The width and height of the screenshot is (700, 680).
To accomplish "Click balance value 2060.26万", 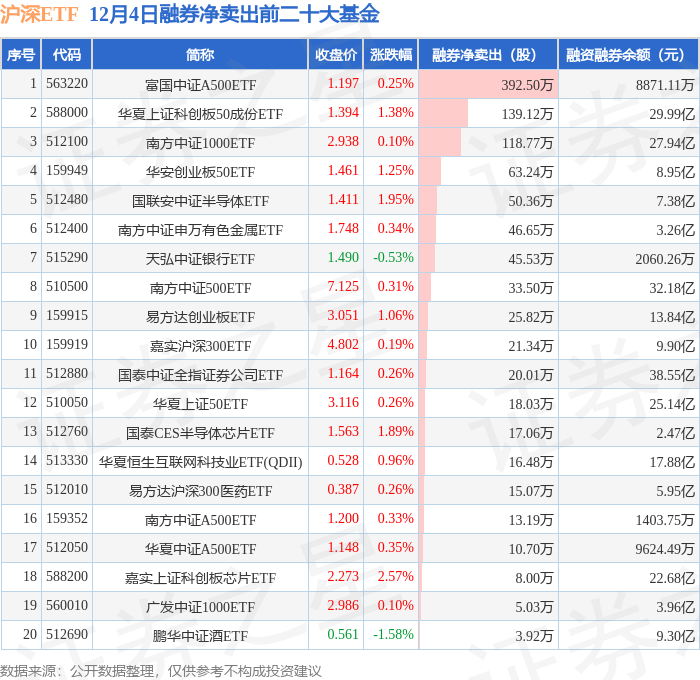I will (665, 259).
